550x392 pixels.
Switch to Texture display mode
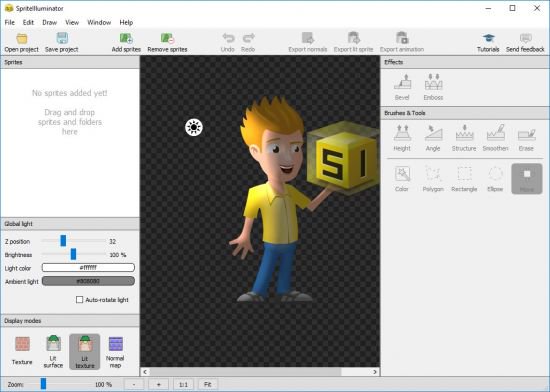click(22, 351)
